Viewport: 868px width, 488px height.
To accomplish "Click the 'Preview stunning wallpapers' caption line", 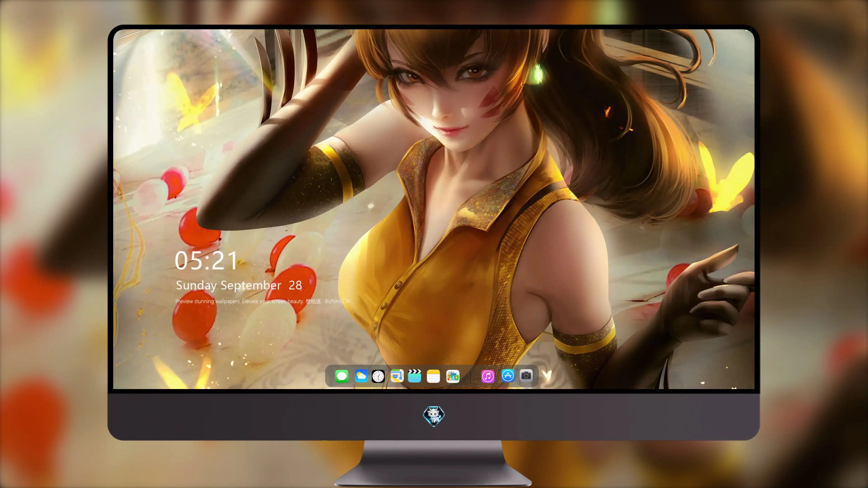I will [x=262, y=301].
